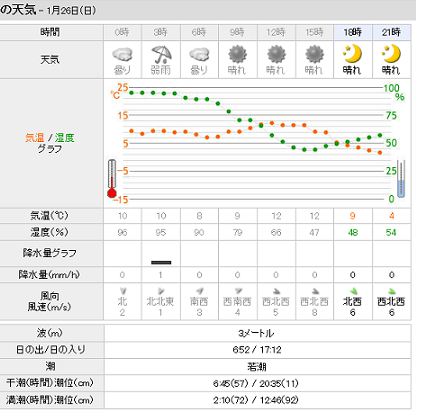Click the moon clear-night icon at 21時
The width and height of the screenshot is (443, 414).
pos(391,54)
